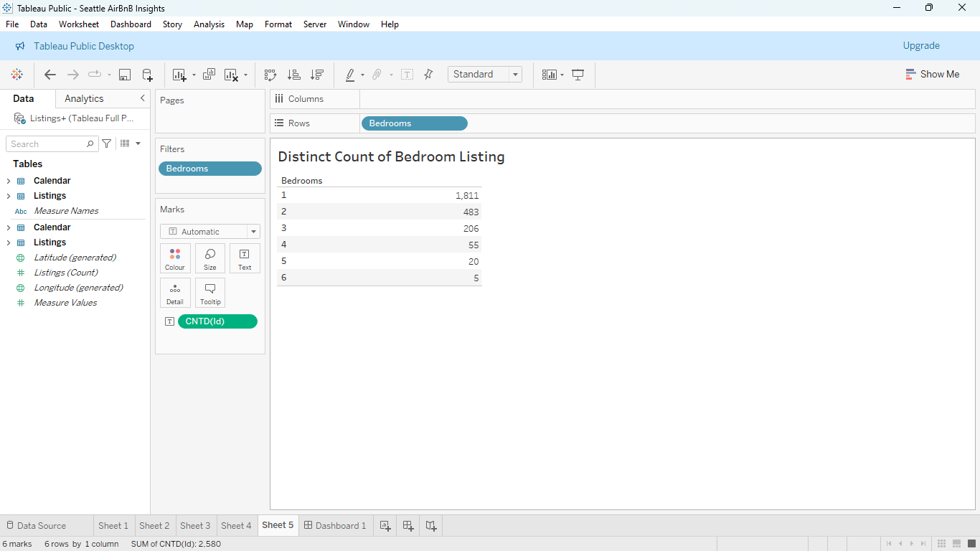980x551 pixels.
Task: Start Presentation Mode
Action: pyautogui.click(x=578, y=75)
